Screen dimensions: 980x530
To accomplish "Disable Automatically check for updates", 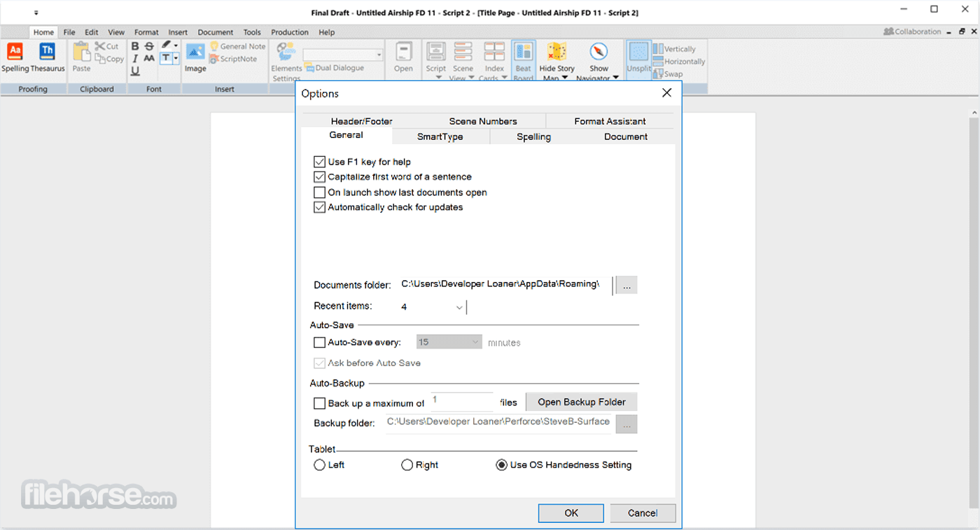I will tap(320, 207).
